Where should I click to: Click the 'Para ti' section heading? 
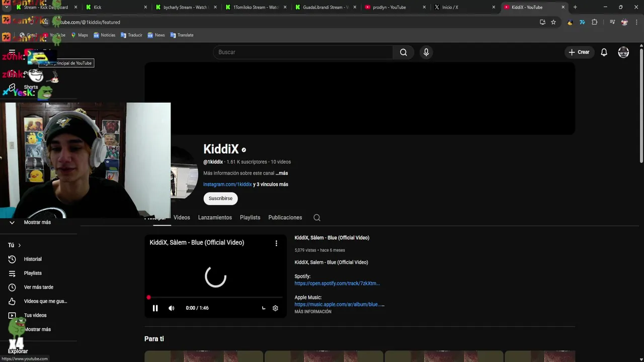154,339
